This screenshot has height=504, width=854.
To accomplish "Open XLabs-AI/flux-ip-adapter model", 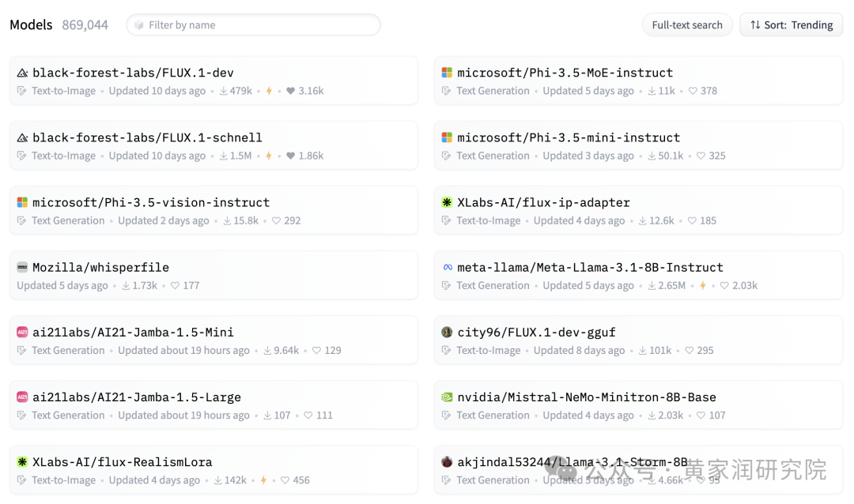I will (x=543, y=202).
